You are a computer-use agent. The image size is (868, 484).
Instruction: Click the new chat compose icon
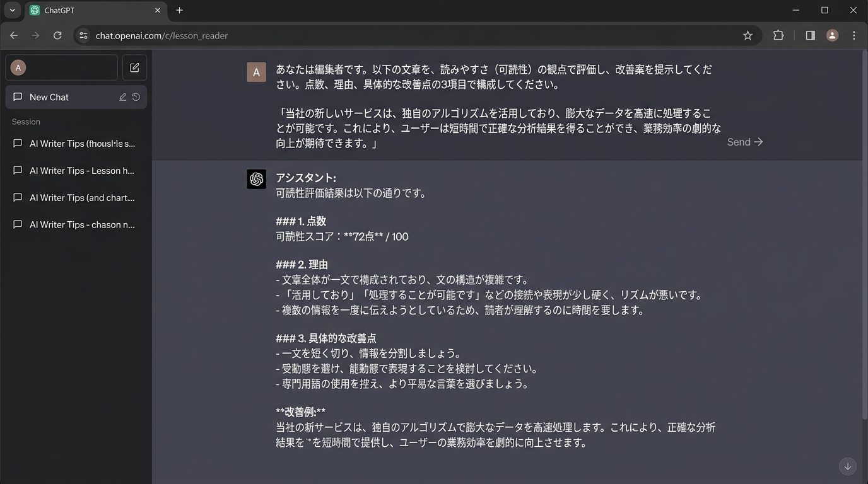[x=134, y=68]
